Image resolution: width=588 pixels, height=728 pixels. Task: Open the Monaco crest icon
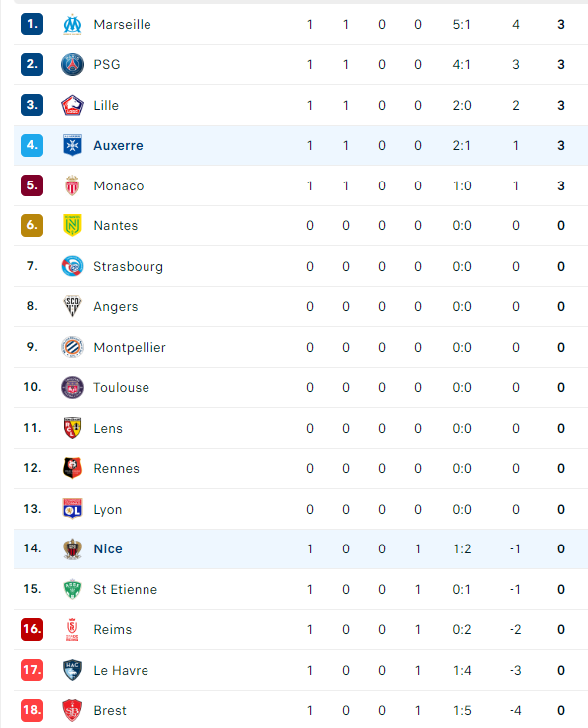point(72,185)
